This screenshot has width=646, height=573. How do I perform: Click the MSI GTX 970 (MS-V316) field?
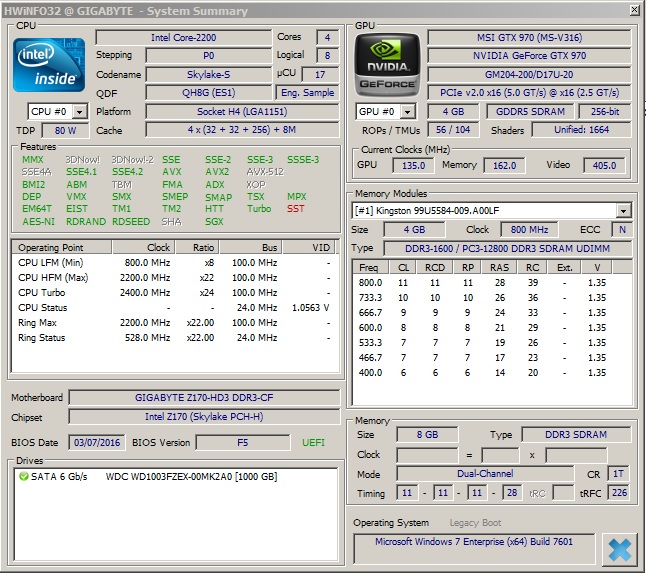coord(529,37)
